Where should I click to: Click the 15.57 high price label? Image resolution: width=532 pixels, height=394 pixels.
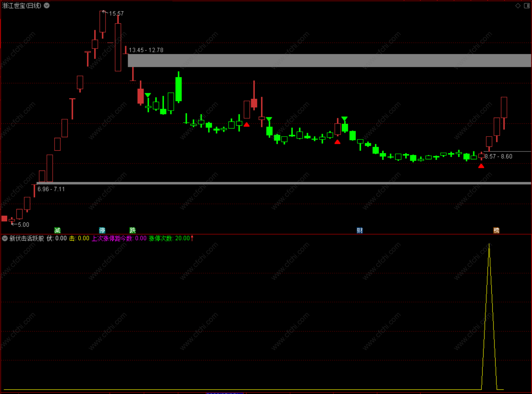point(116,13)
